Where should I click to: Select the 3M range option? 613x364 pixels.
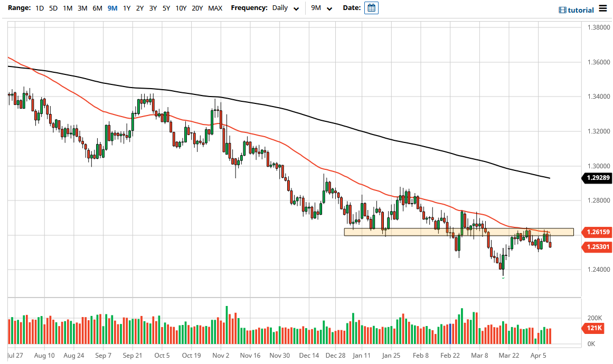coord(81,8)
